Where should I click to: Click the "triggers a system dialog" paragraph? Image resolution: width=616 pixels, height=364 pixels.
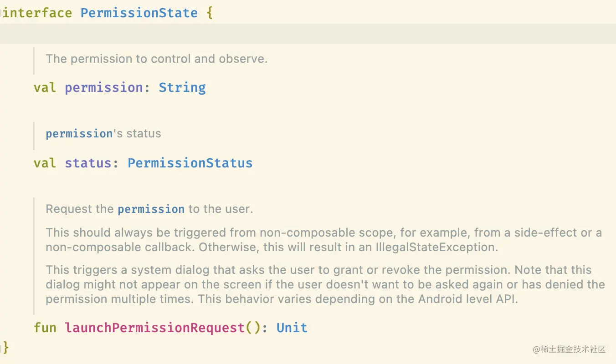tap(325, 285)
